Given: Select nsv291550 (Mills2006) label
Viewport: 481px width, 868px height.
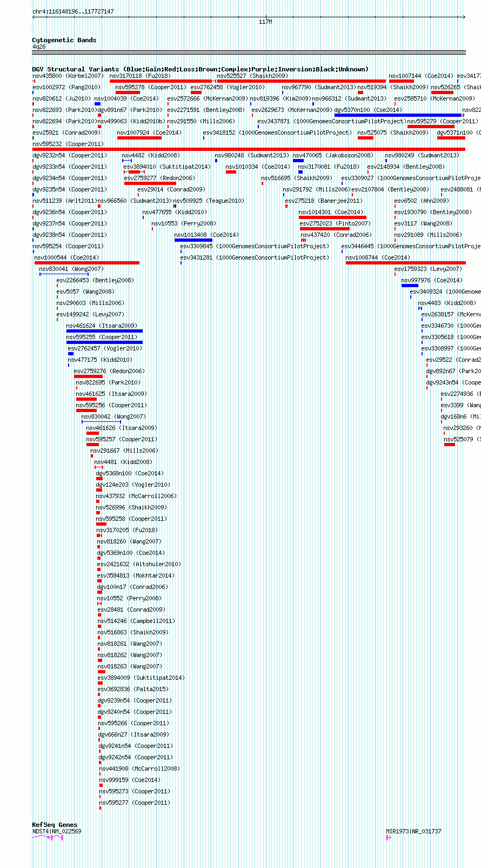Looking at the screenshot, I should coord(201,121).
